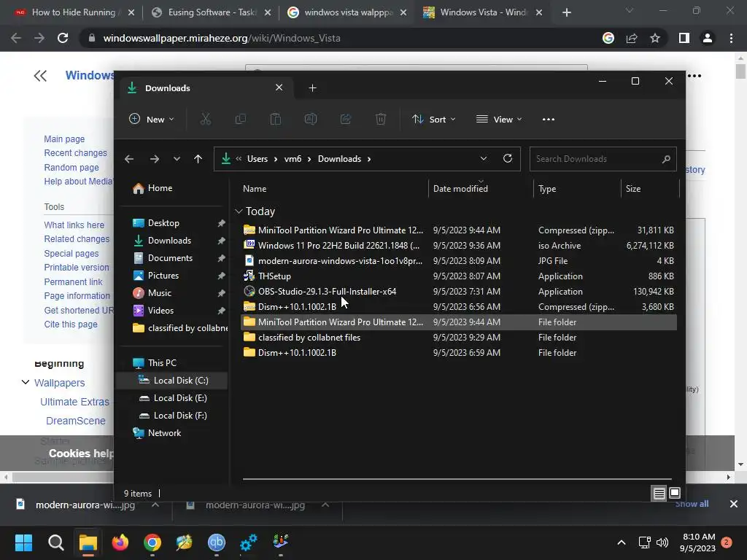The width and height of the screenshot is (747, 560).
Task: Refresh the Downloads folder view
Action: click(508, 158)
